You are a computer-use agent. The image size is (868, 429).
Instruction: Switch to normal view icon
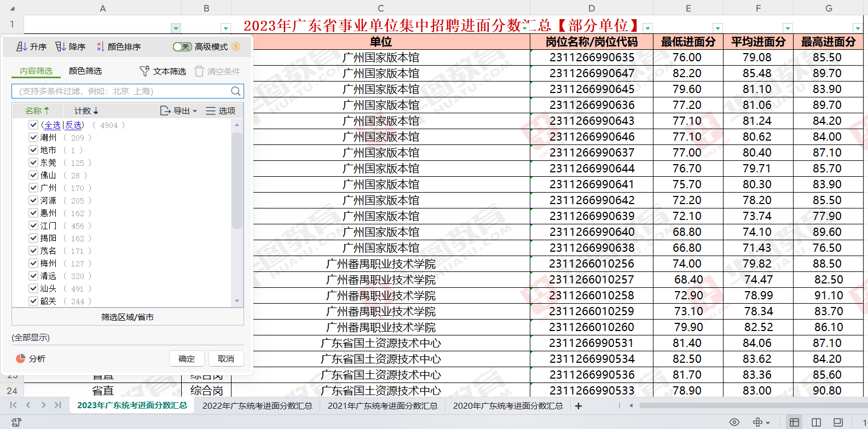[x=794, y=422]
